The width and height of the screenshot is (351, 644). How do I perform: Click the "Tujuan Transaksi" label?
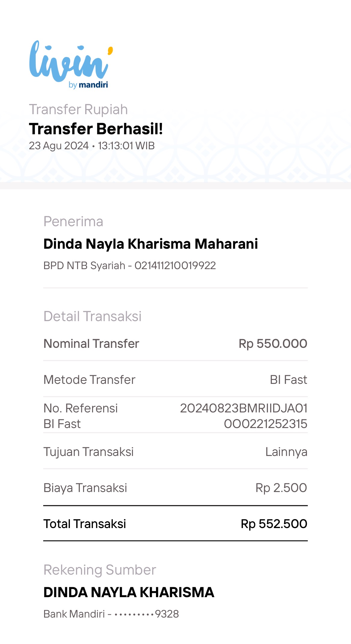pos(88,452)
